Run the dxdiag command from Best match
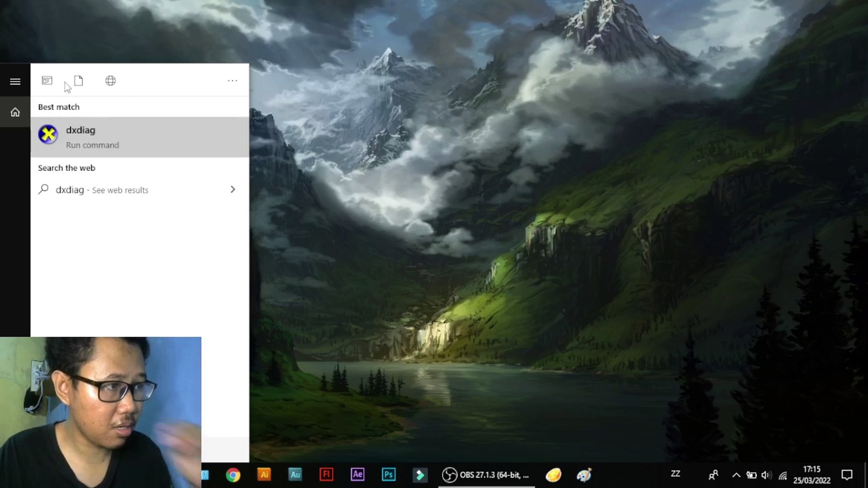Screen dimensions: 868x488 [113, 136]
